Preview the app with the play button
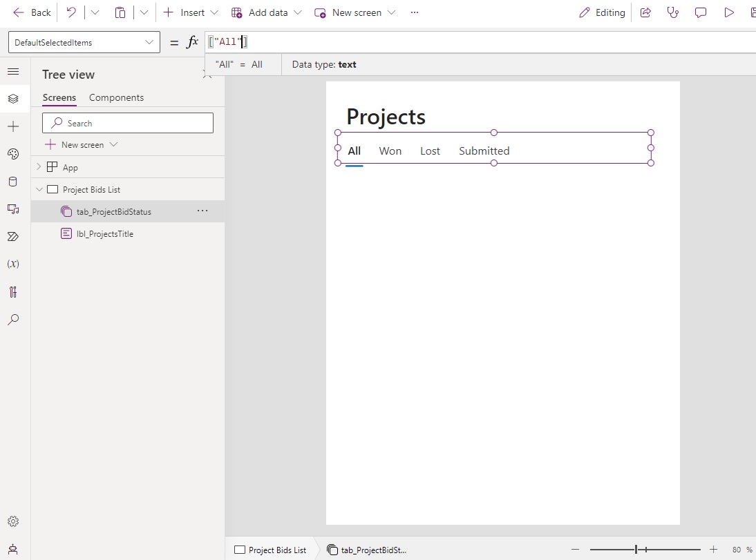The width and height of the screenshot is (756, 560). 728,12
